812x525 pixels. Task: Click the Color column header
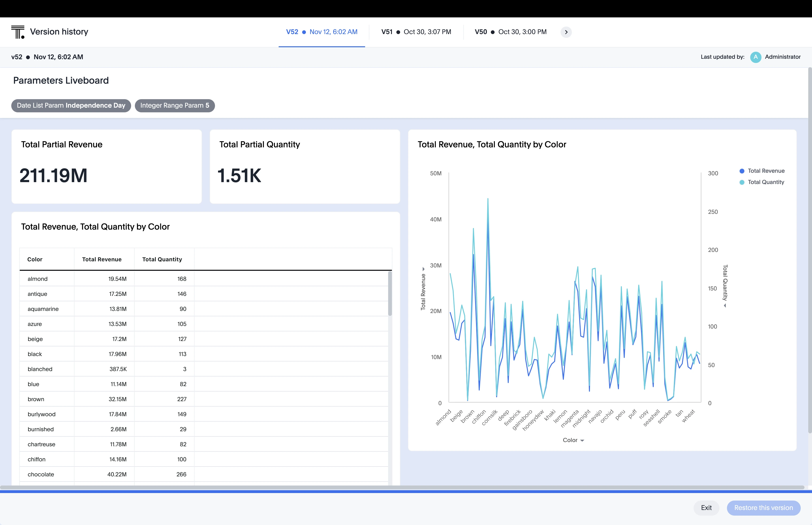[x=35, y=259]
